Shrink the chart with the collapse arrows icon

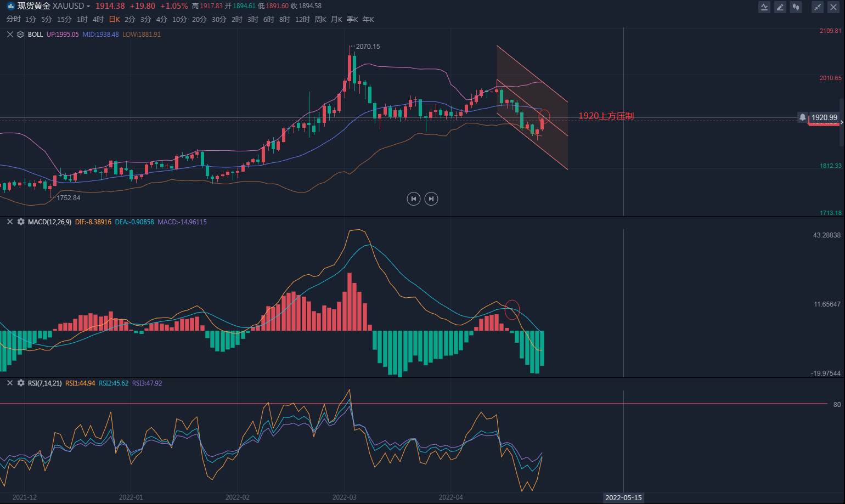click(x=818, y=7)
